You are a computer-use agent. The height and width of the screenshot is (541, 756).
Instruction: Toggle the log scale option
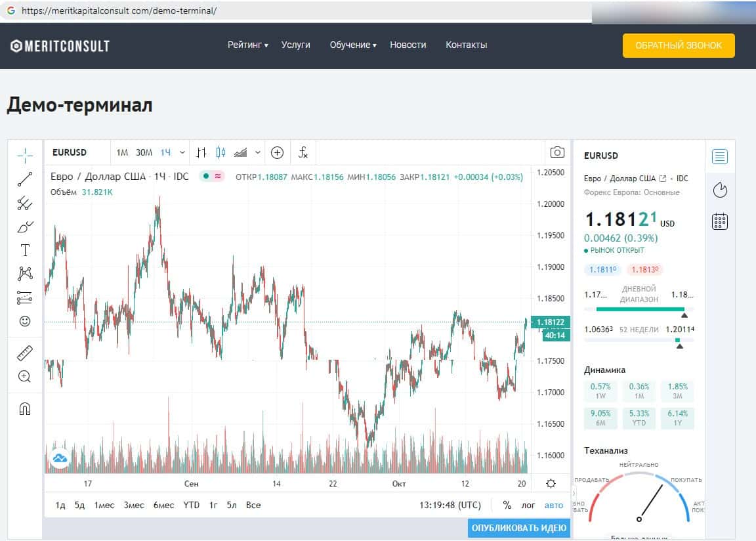528,505
